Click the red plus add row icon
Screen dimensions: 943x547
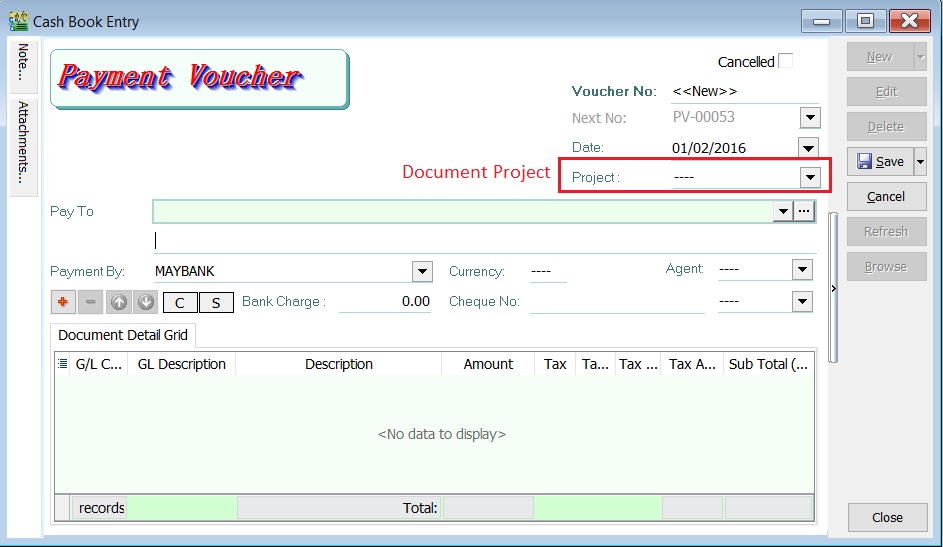62,302
